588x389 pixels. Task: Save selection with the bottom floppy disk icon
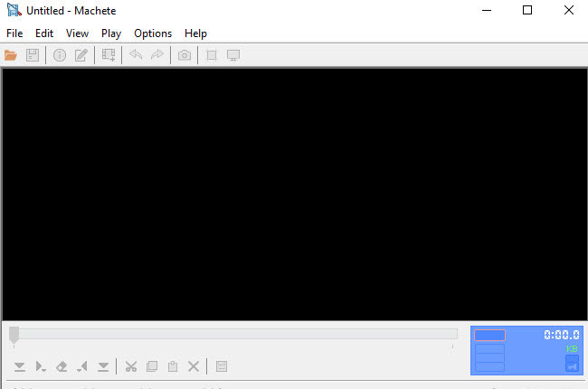222,366
